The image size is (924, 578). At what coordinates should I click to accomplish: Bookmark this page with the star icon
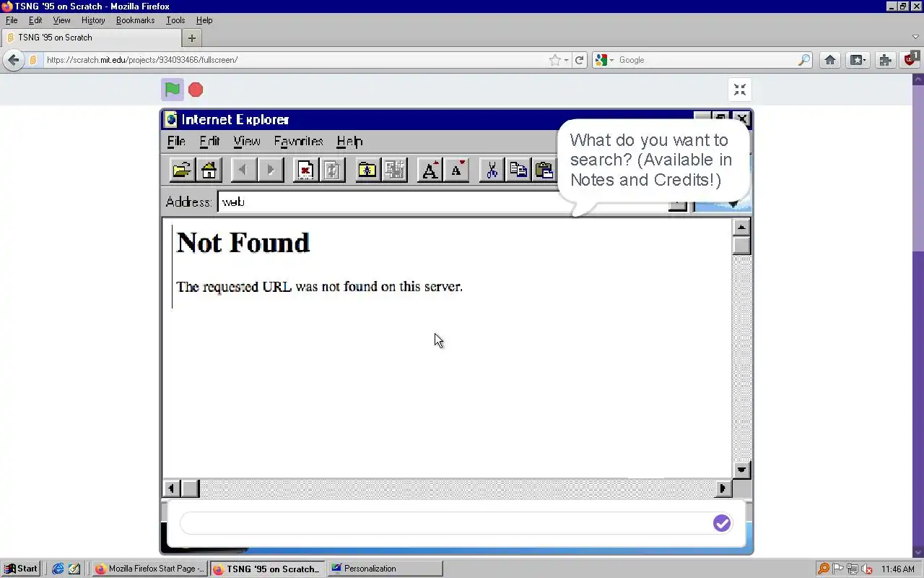coord(554,60)
